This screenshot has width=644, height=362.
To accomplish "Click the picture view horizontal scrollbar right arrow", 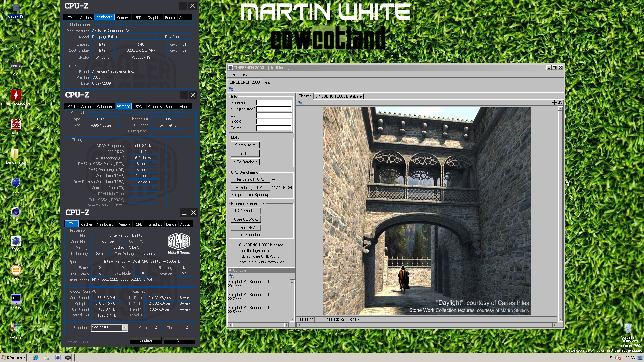I will tap(555, 325).
